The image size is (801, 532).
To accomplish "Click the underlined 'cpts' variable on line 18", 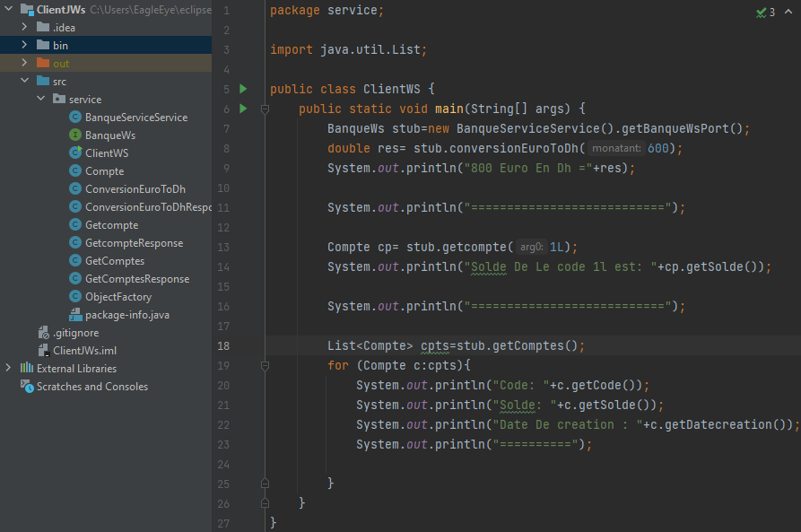I will [x=435, y=346].
